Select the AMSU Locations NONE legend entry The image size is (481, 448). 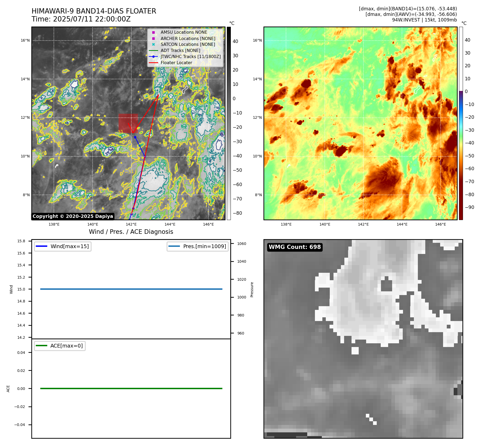(x=184, y=32)
